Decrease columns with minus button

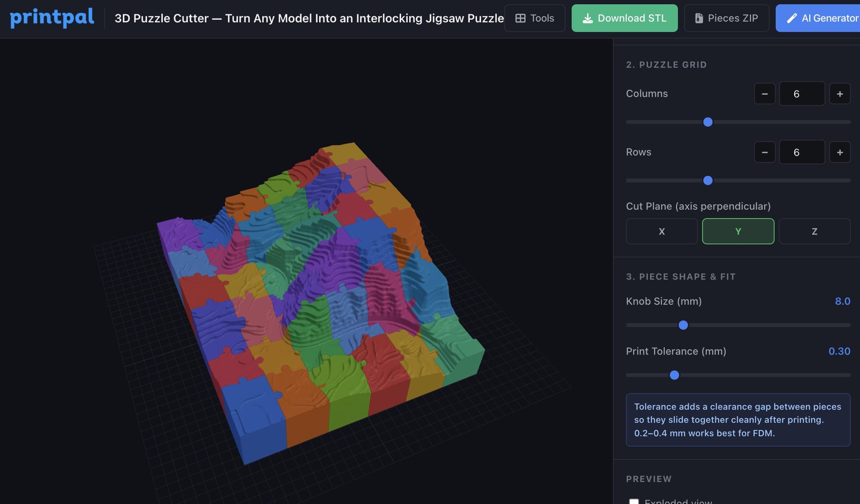765,94
